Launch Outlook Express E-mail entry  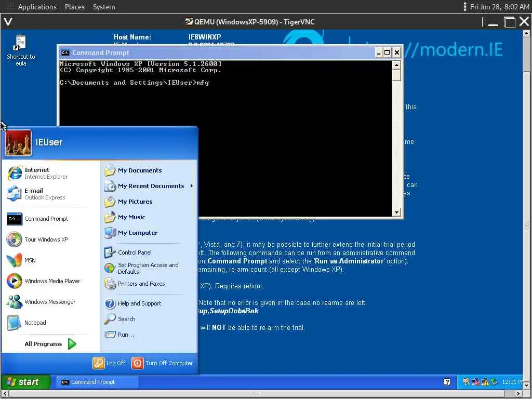click(36, 194)
